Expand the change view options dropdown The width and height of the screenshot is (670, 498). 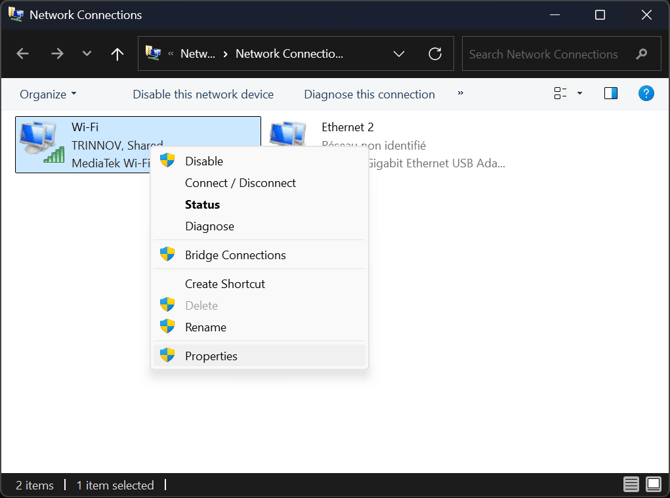click(x=579, y=94)
